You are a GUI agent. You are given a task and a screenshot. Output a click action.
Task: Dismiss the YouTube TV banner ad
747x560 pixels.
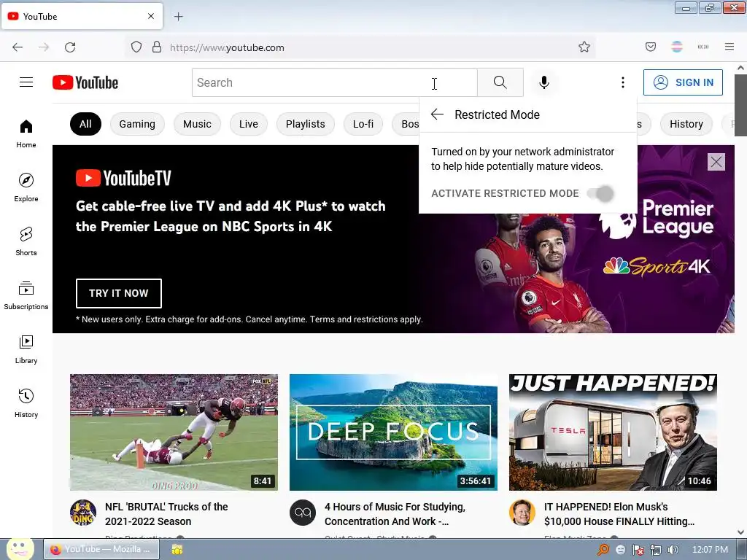[716, 162]
